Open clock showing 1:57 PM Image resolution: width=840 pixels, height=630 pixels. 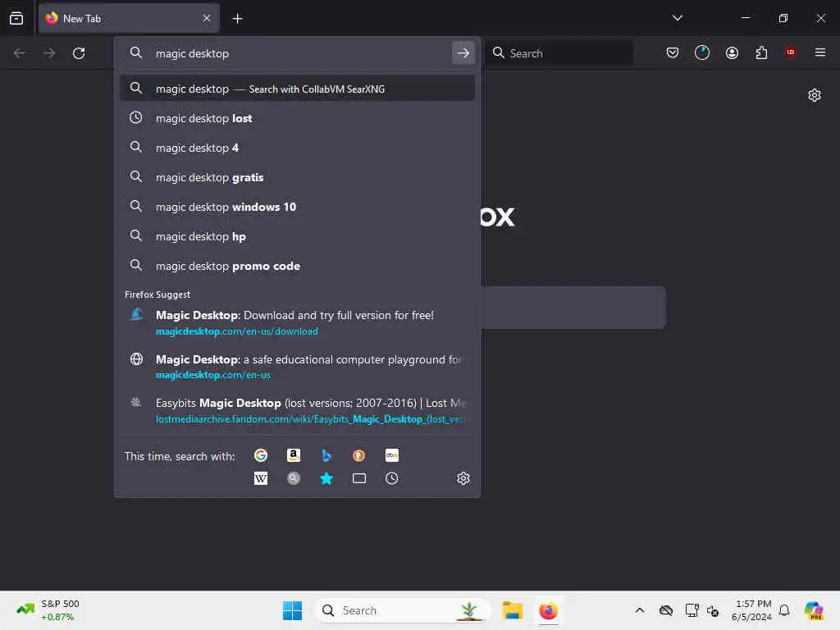click(x=751, y=610)
